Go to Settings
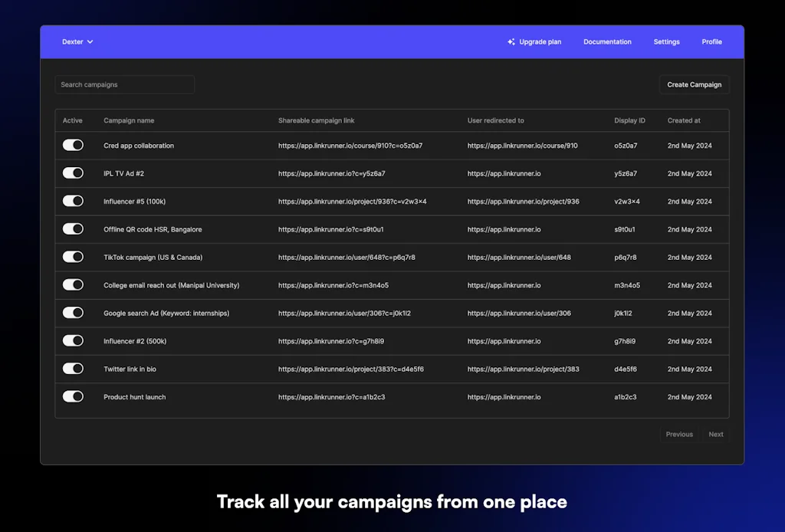Image resolution: width=785 pixels, height=532 pixels. click(x=666, y=42)
